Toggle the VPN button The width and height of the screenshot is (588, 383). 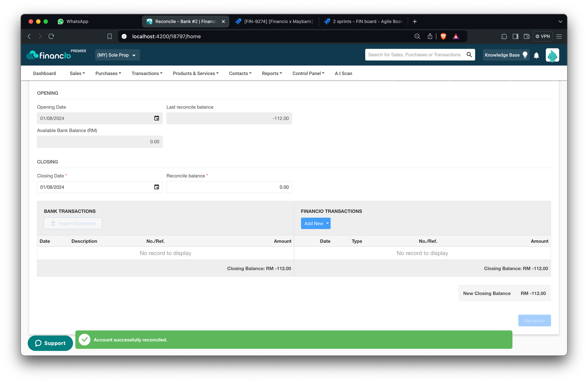coord(543,36)
